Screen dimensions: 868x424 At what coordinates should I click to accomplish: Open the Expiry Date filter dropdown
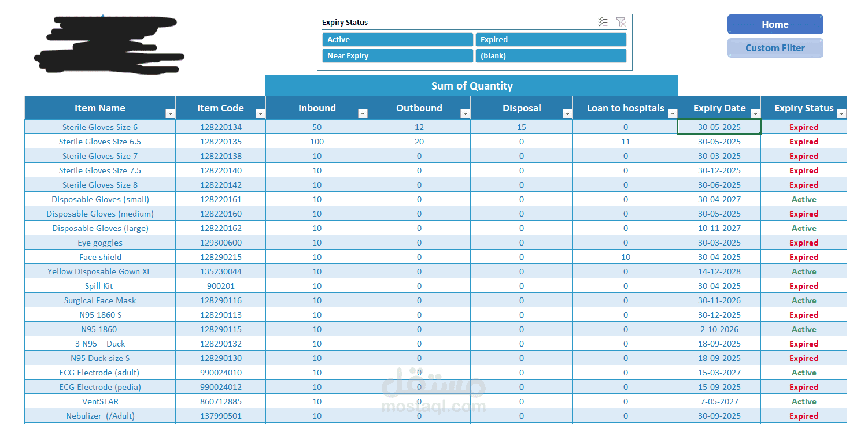[755, 114]
